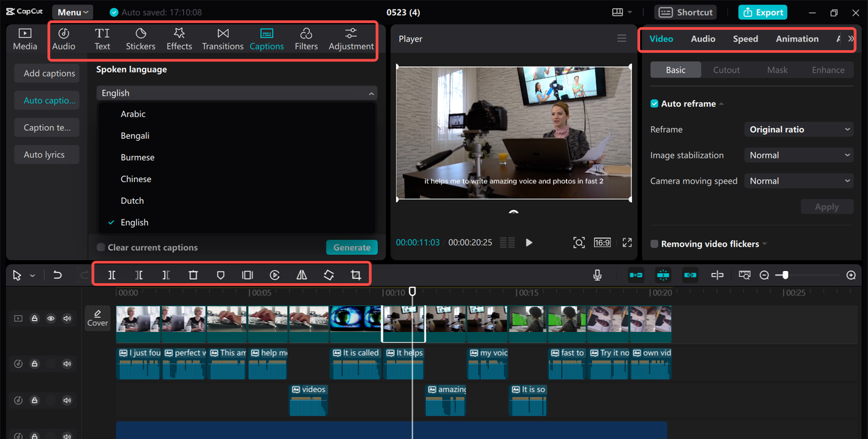The width and height of the screenshot is (868, 439).
Task: Click the Split tool in timeline toolbar
Action: 112,275
